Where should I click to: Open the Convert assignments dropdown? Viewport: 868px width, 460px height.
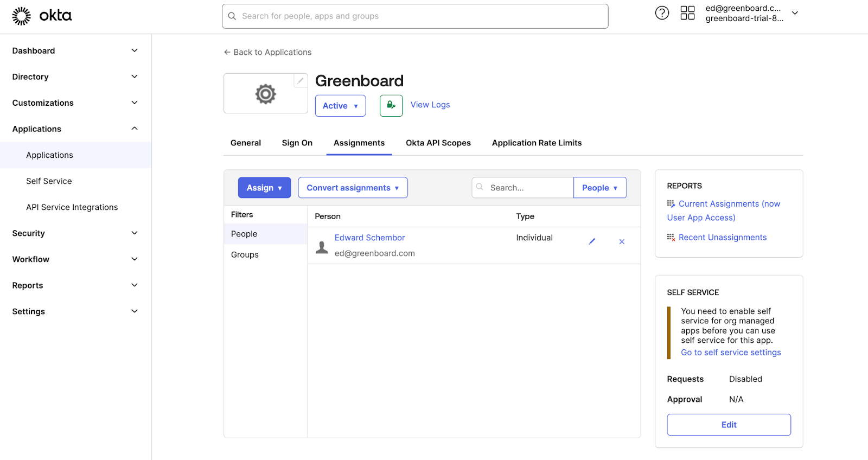click(x=353, y=188)
